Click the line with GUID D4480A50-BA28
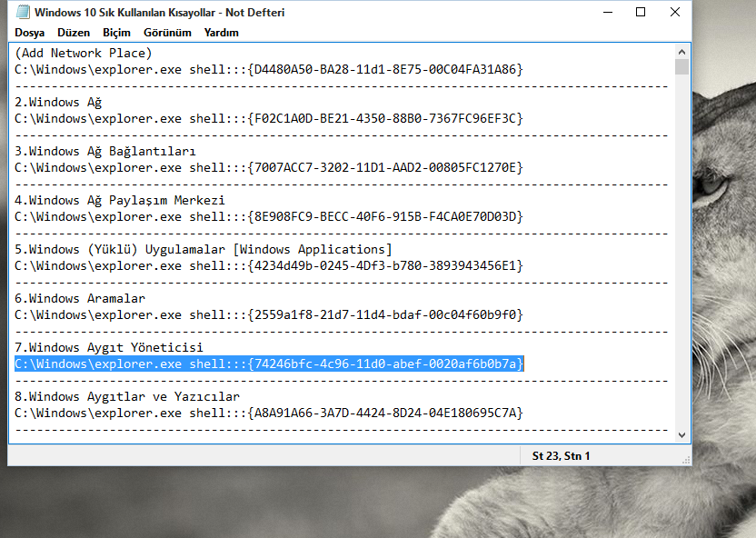This screenshot has width=756, height=538. point(269,69)
